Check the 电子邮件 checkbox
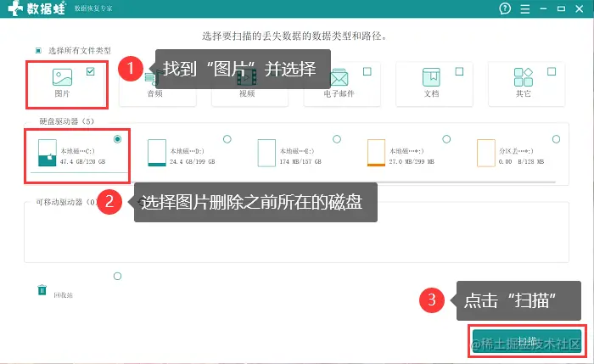The image size is (594, 364). (367, 71)
